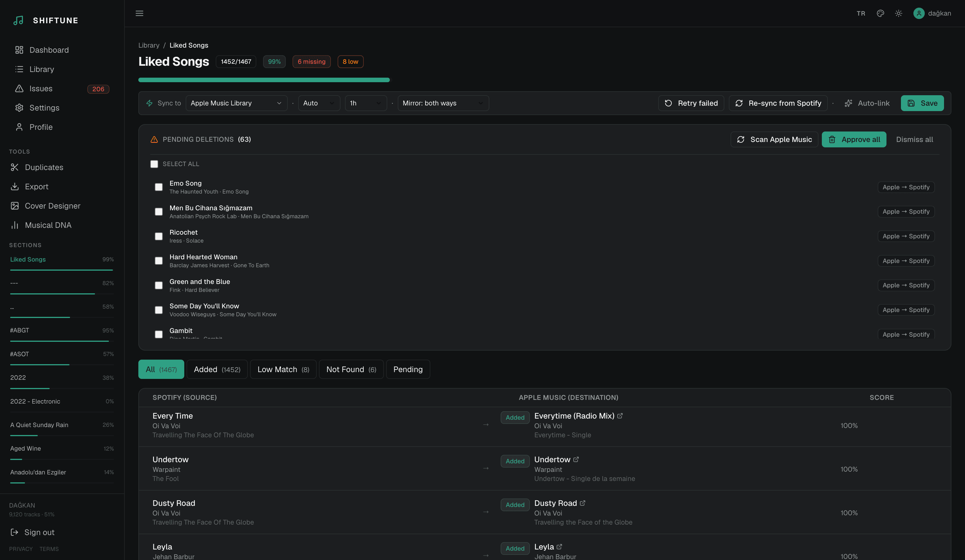Tick the Emo Song checkbox
Screen dimensions: 965x560
(158, 187)
